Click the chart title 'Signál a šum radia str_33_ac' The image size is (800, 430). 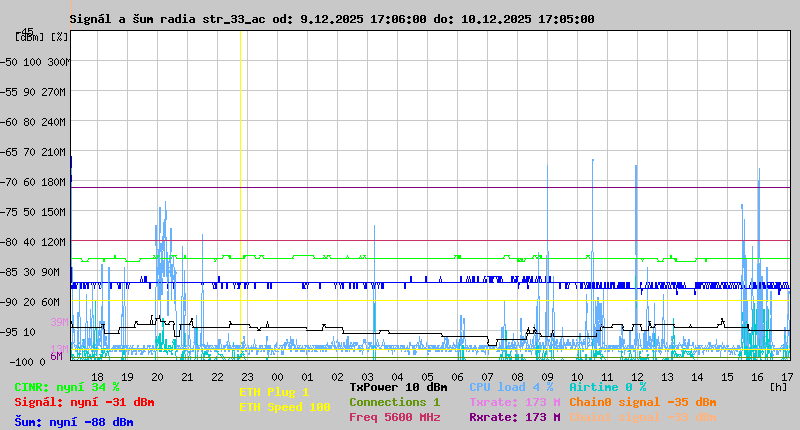(x=167, y=19)
